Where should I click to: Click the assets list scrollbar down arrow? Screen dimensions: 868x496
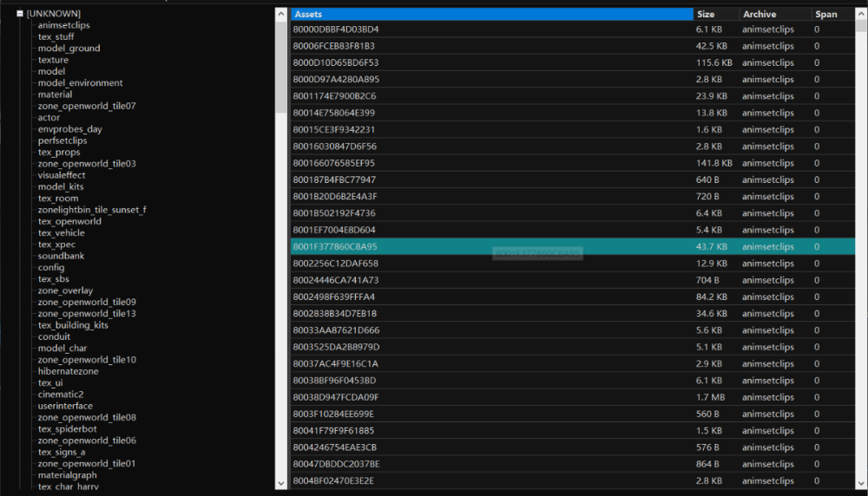click(x=861, y=483)
